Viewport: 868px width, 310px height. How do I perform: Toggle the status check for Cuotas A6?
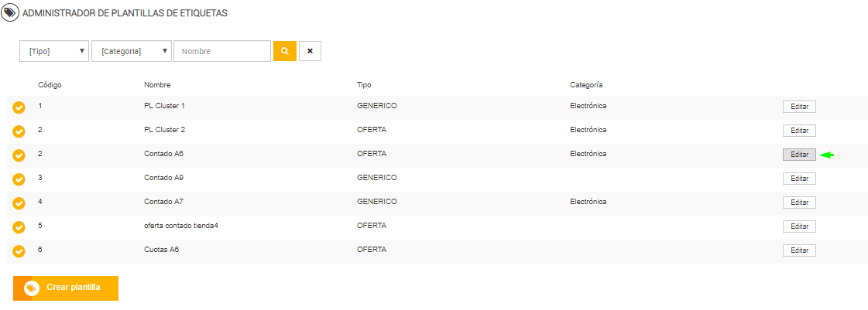[x=19, y=251]
